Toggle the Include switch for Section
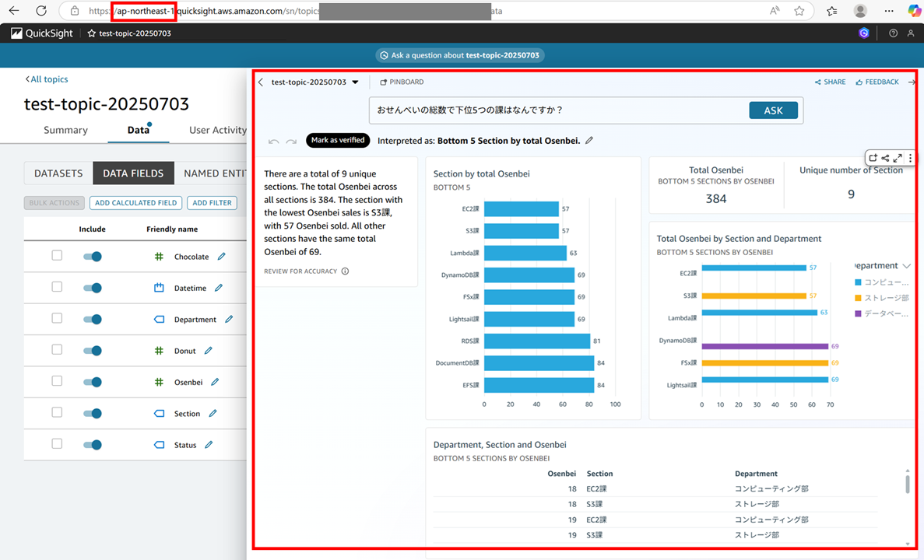 [x=93, y=413]
